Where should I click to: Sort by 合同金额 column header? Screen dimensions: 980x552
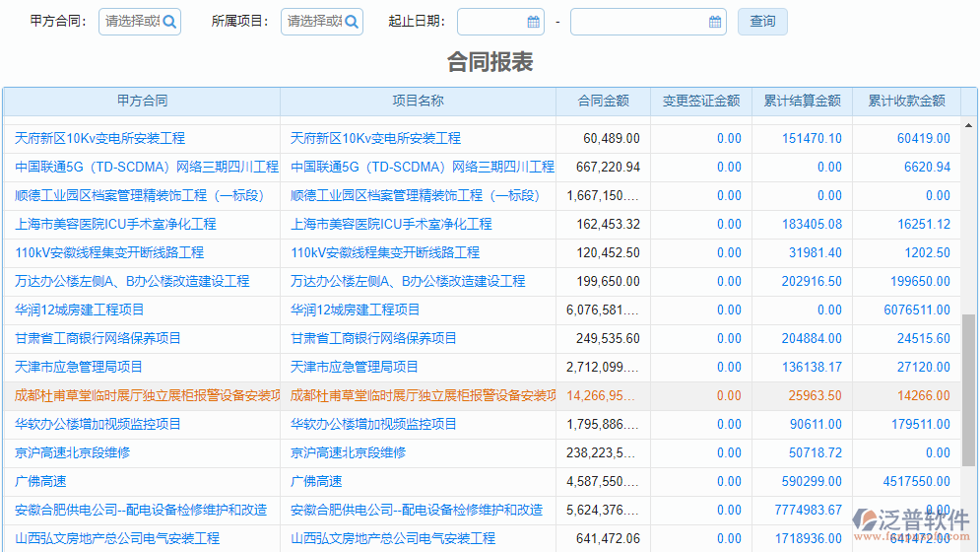(603, 101)
